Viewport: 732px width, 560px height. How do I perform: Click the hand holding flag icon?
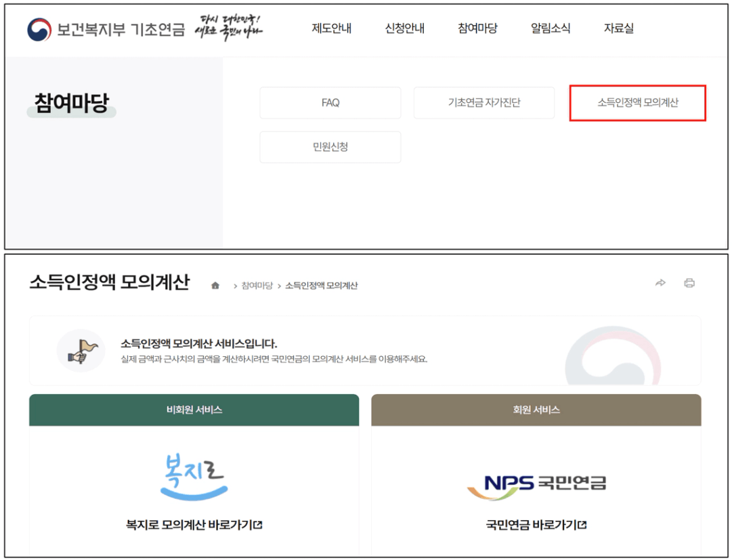pyautogui.click(x=81, y=350)
